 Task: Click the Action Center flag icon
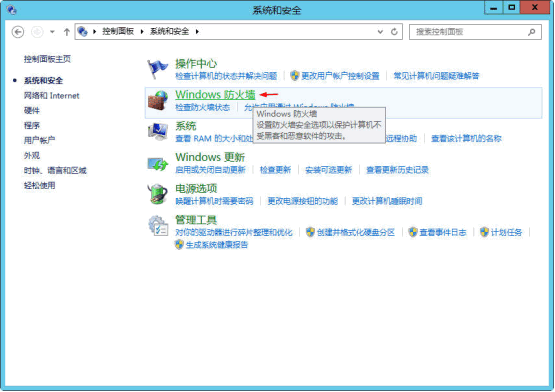pos(157,69)
